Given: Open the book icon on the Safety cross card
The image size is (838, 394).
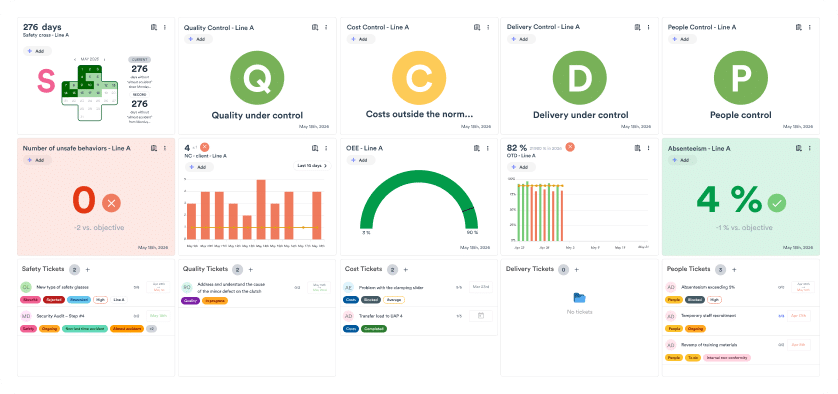Looking at the screenshot, I should 153,27.
